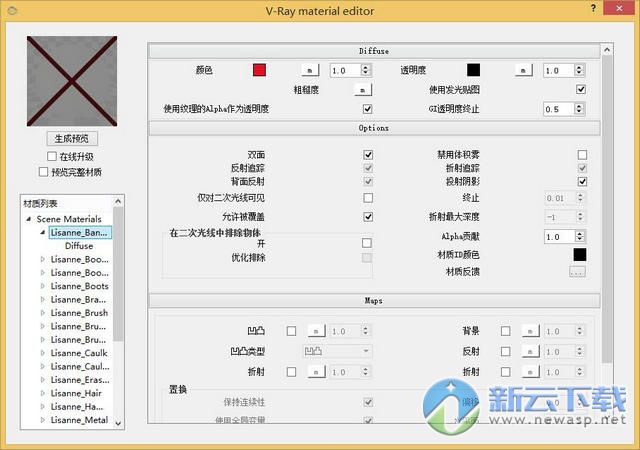Expand the Lisanne_Caulk material

coord(42,353)
